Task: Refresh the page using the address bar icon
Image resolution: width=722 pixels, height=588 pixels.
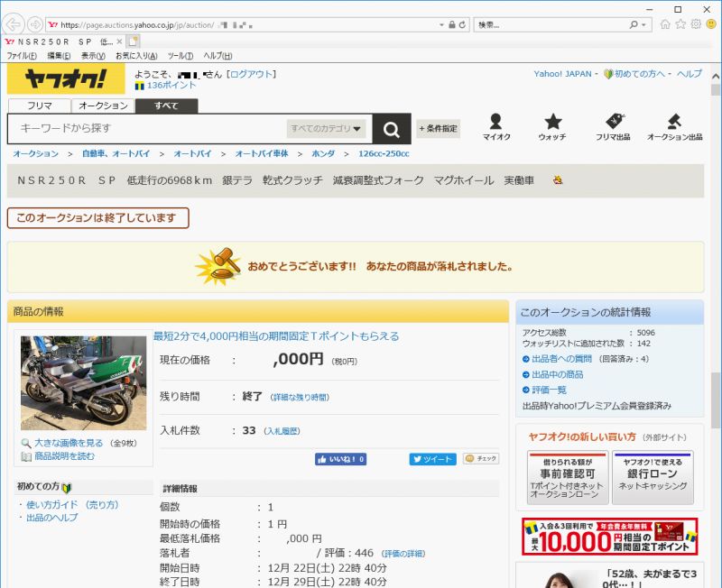Action: pyautogui.click(x=463, y=25)
